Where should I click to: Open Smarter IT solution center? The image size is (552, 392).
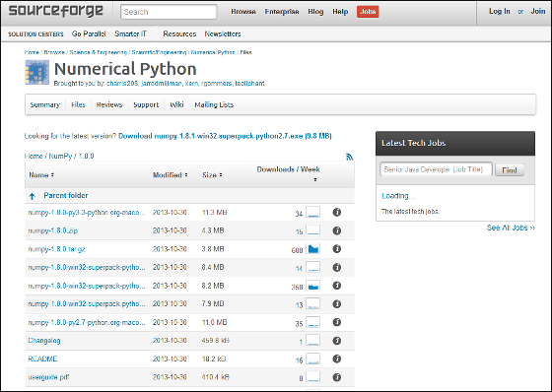(130, 33)
